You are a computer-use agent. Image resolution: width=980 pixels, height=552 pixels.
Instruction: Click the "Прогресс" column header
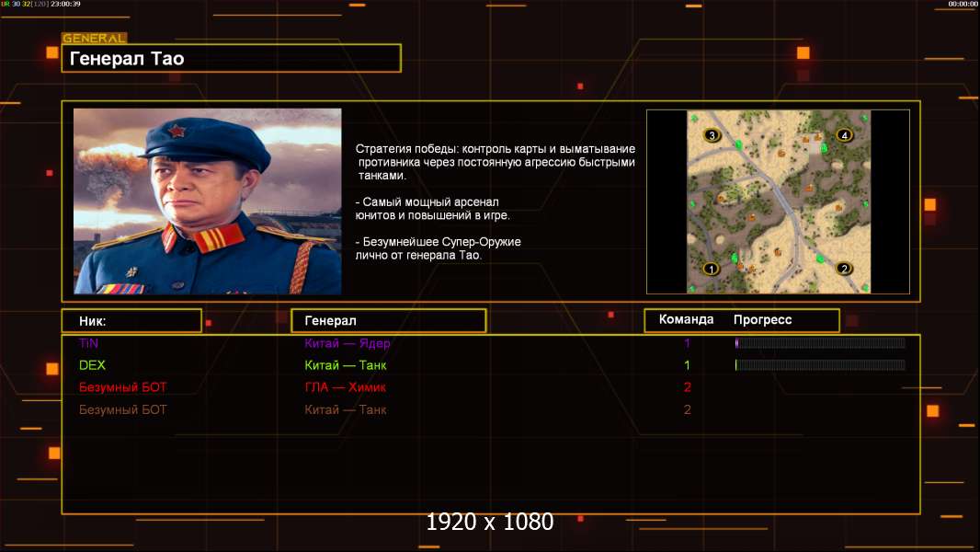click(x=762, y=320)
